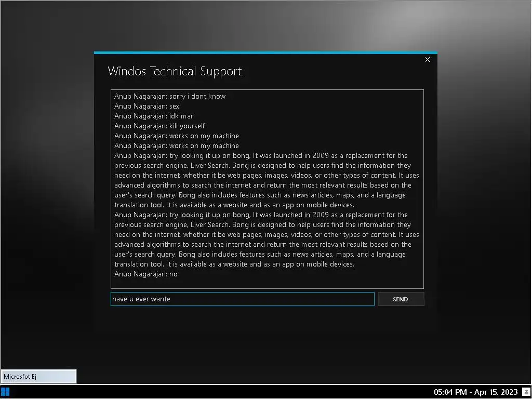Viewport: 532px width, 399px height.
Task: Click the user icon in system tray
Action: [x=526, y=392]
